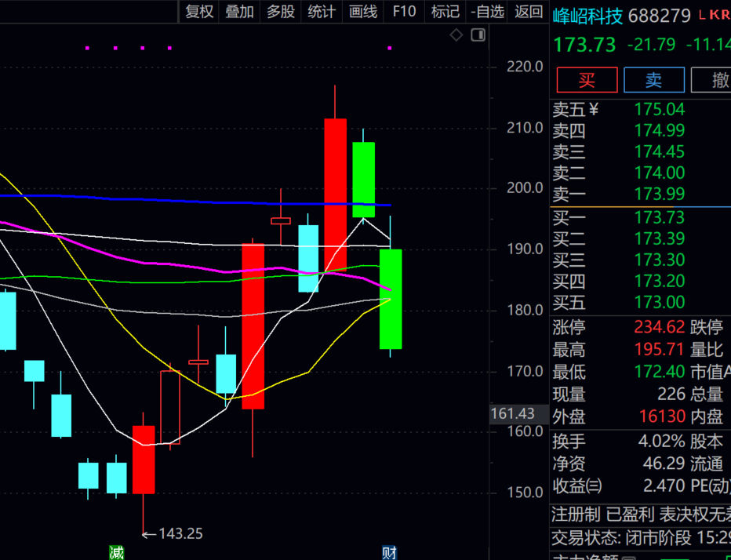Click the red 买 buy button
731x560 pixels.
point(587,80)
